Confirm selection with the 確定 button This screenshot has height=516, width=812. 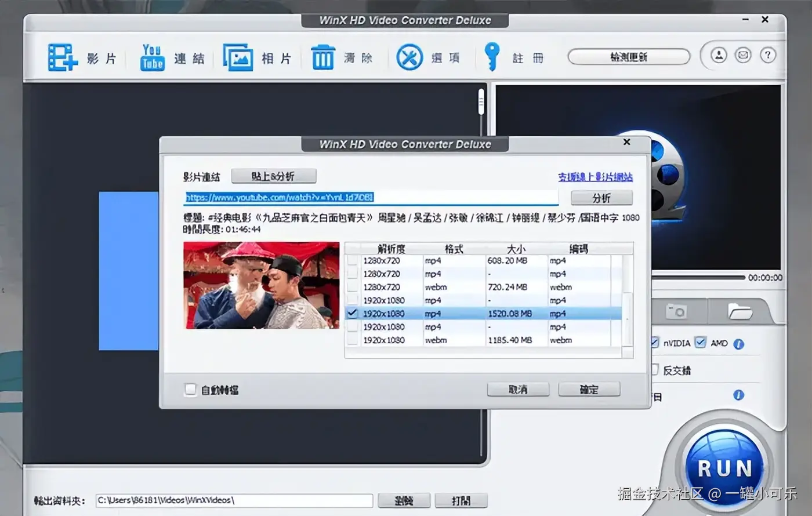[x=589, y=389]
